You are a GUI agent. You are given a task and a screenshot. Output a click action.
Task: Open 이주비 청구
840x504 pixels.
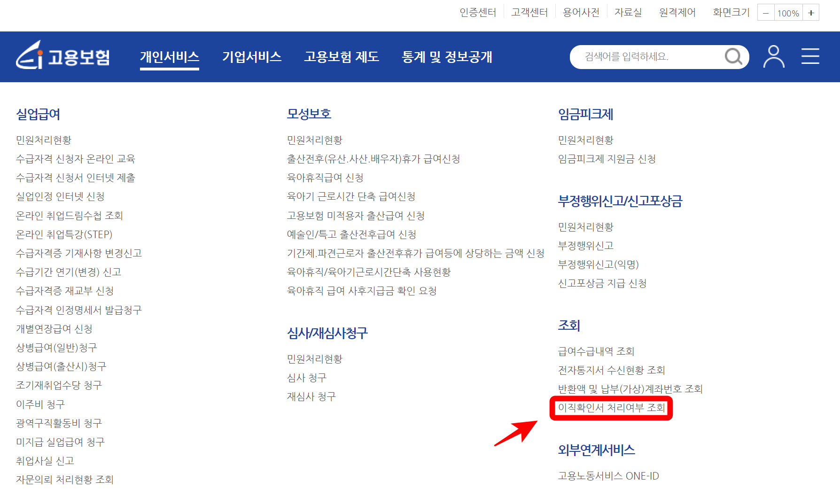tap(40, 404)
